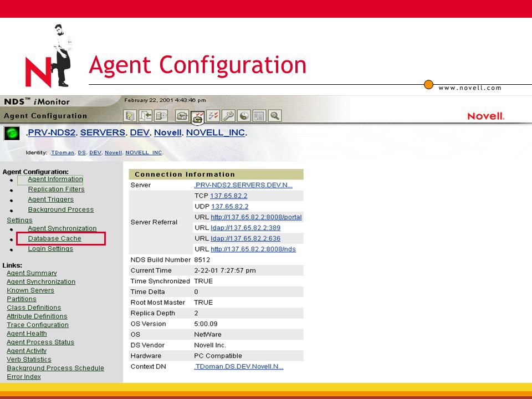532x399 pixels.
Task: Open Class Definitions link
Action: coord(34,308)
